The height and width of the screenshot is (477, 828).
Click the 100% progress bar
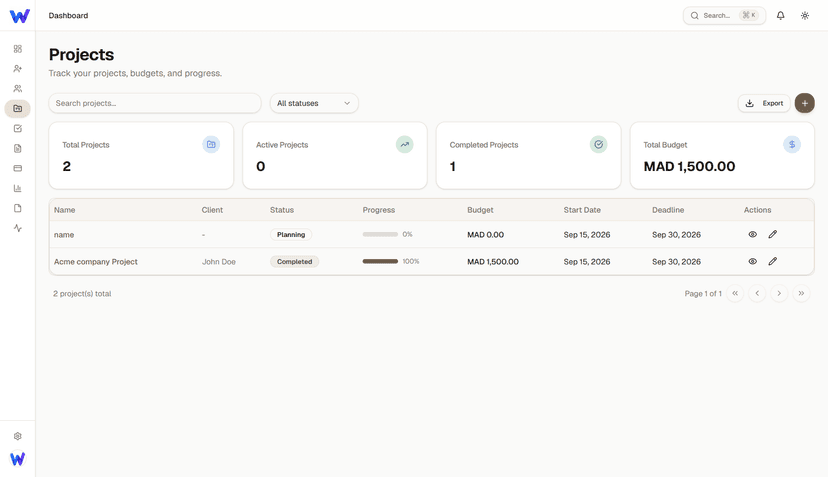click(380, 261)
